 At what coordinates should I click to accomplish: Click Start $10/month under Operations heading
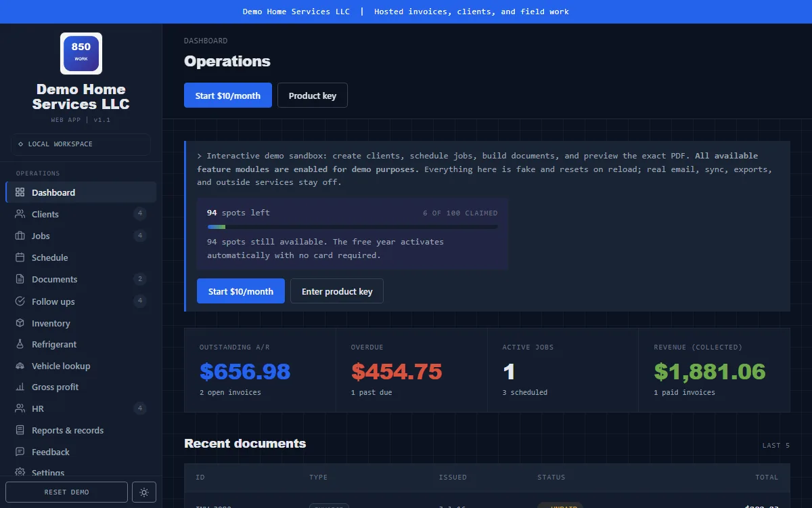point(228,96)
